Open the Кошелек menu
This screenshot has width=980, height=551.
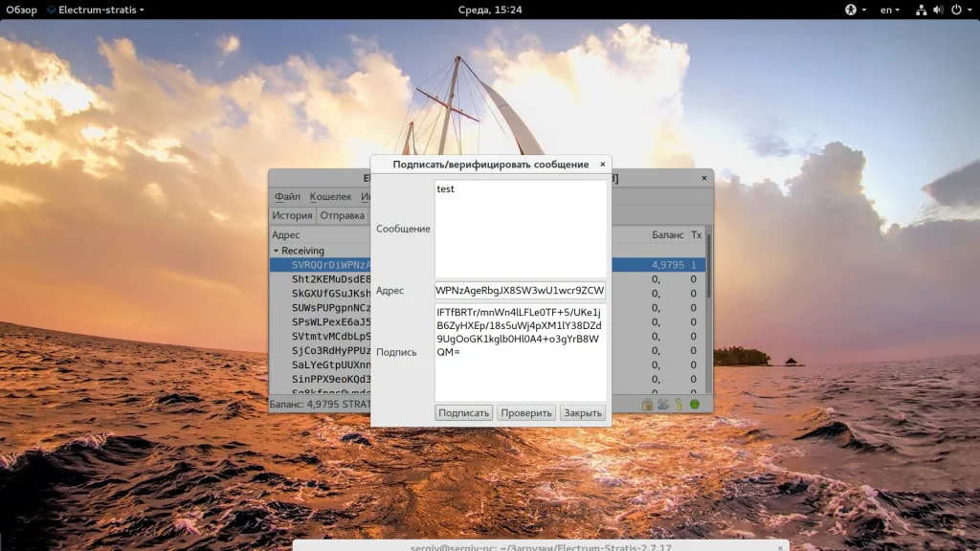point(330,196)
